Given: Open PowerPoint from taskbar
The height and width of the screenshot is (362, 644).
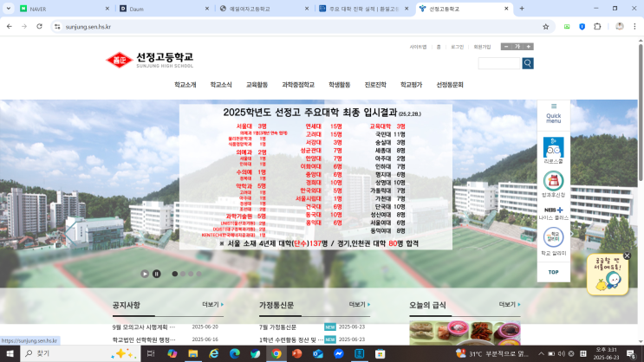Looking at the screenshot, I should coord(297,353).
